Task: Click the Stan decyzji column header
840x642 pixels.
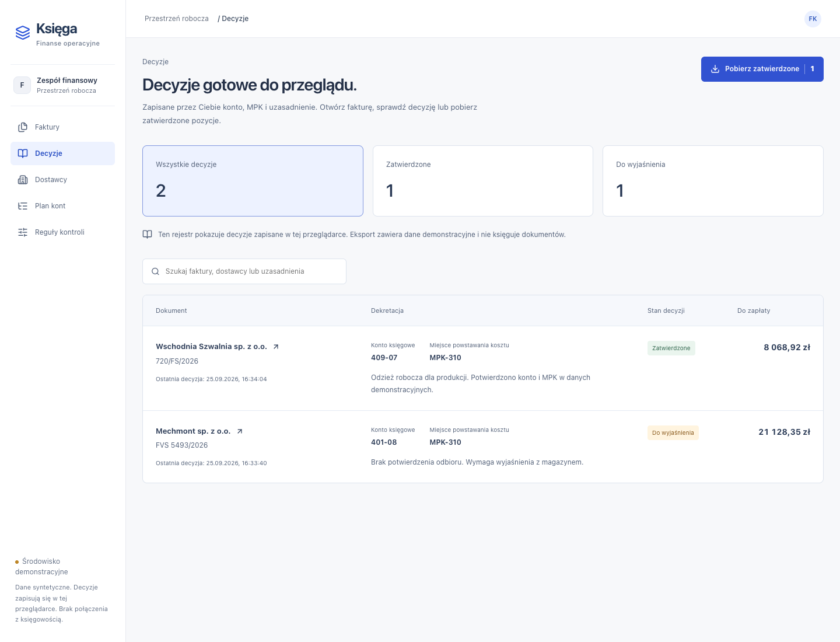Action: point(666,311)
